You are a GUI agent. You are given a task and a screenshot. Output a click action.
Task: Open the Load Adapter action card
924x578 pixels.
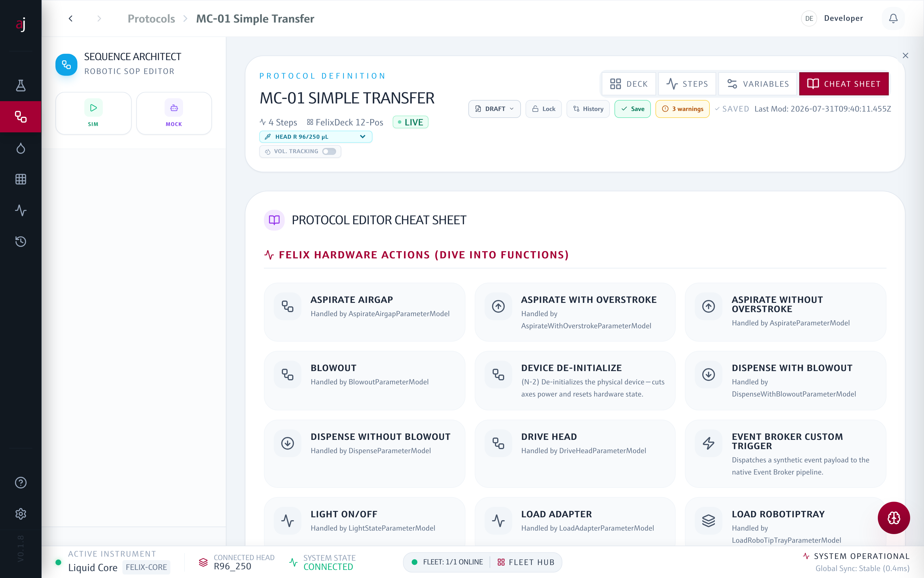[575, 522]
